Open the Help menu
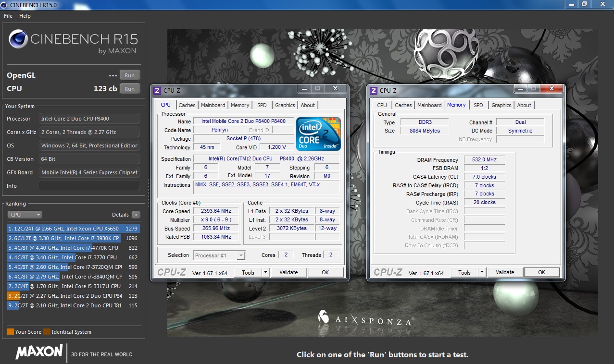 (x=25, y=16)
